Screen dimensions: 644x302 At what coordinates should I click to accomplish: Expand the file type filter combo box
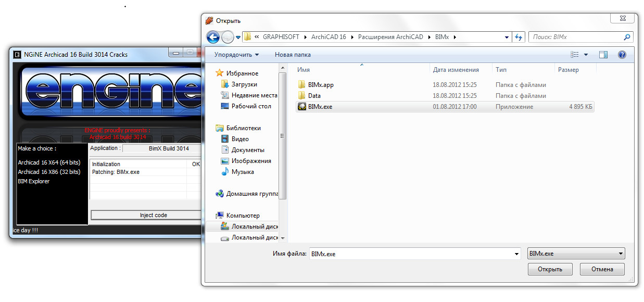coord(576,254)
